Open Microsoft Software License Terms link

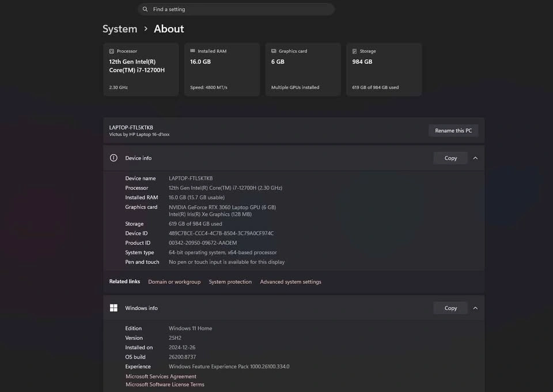coord(165,385)
